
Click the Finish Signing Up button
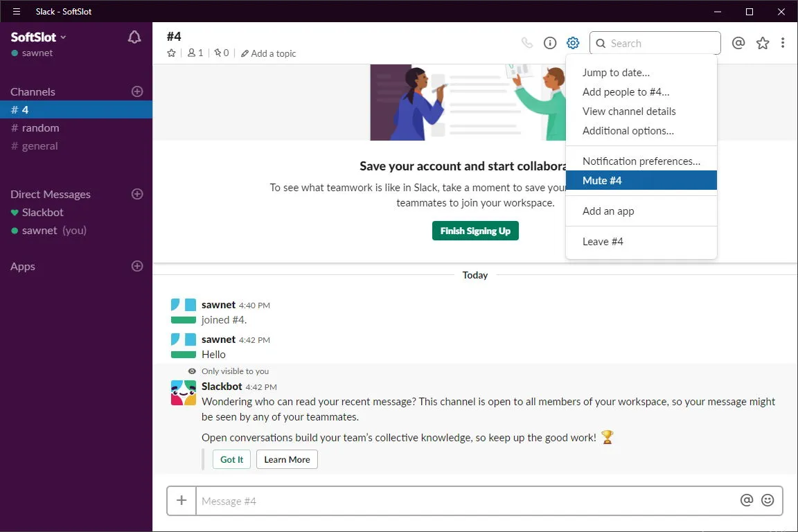(475, 231)
